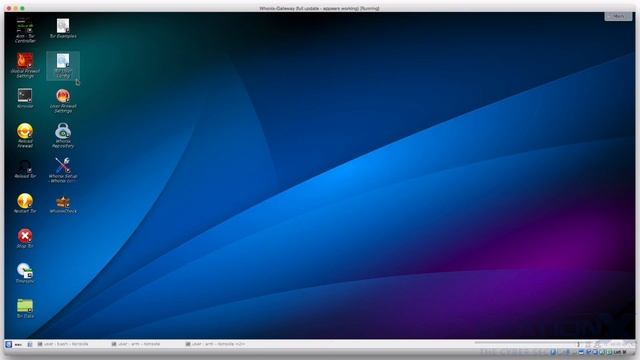Open the Tor Examples file icon
The image size is (640, 360).
pos(63,29)
